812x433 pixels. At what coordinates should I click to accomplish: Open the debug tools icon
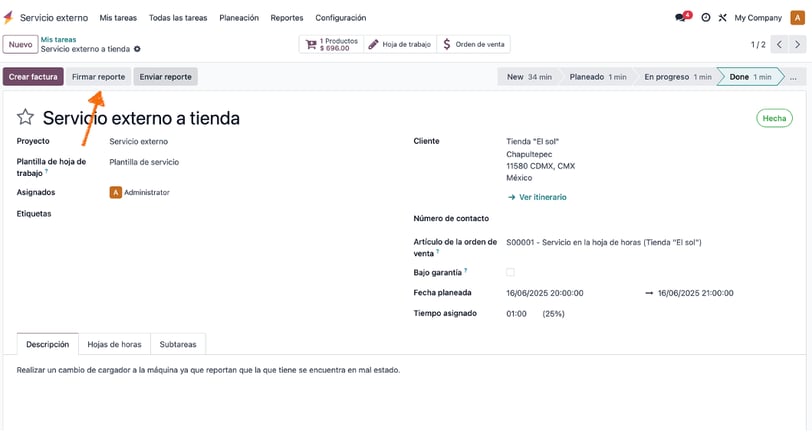[722, 18]
